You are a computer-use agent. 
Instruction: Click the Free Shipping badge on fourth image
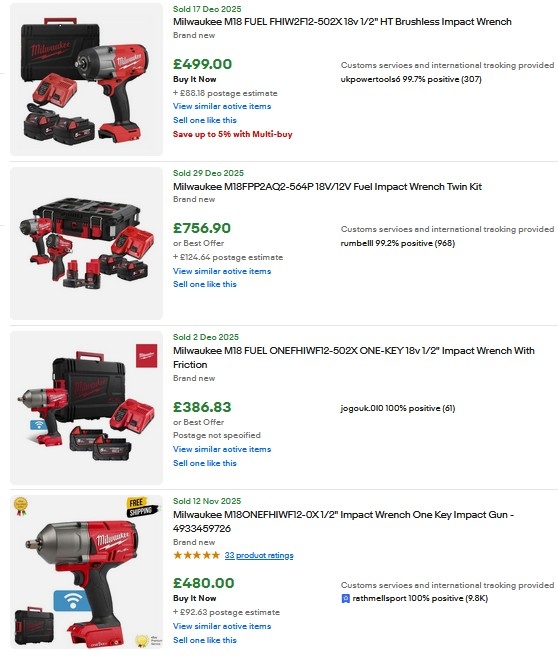click(142, 507)
